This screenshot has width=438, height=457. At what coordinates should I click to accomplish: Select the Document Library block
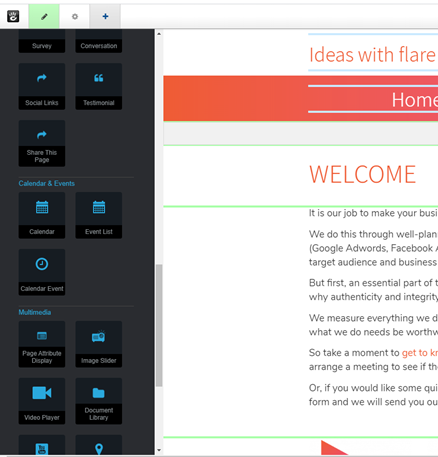point(99,401)
